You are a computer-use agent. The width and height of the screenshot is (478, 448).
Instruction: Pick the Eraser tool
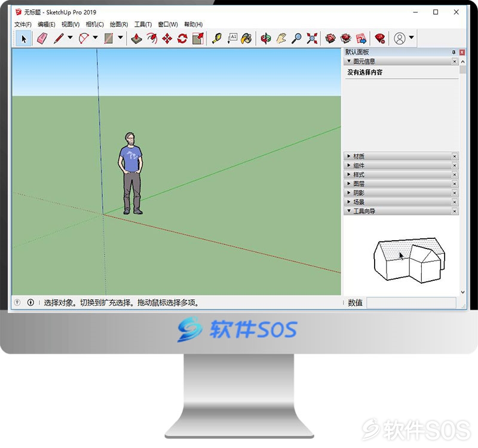point(42,39)
